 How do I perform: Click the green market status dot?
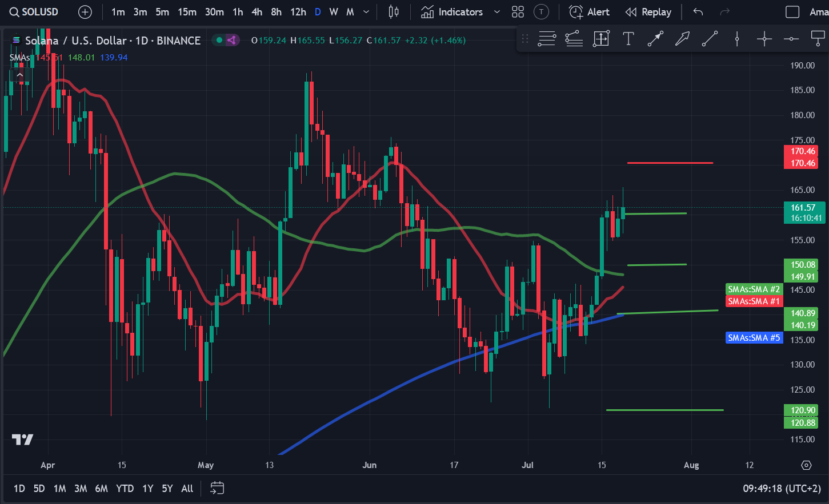click(219, 40)
